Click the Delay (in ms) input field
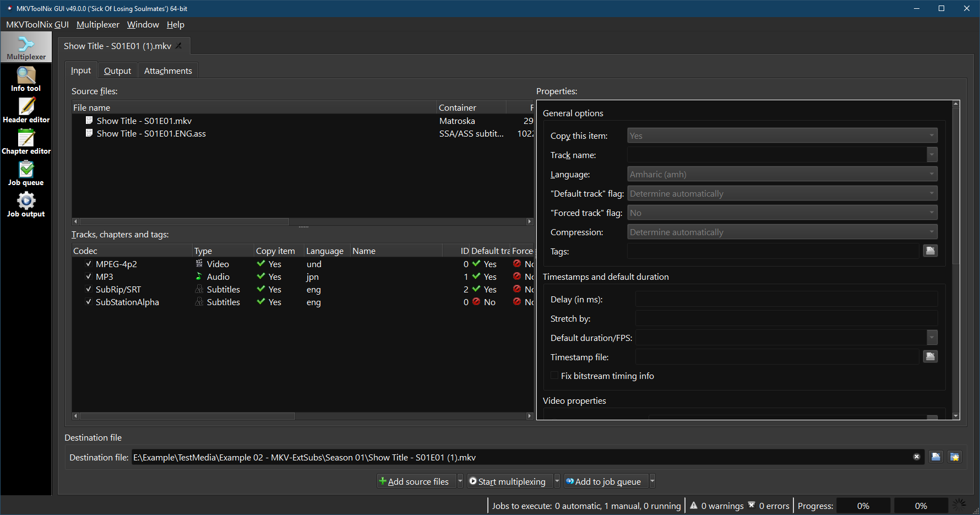 click(x=786, y=299)
